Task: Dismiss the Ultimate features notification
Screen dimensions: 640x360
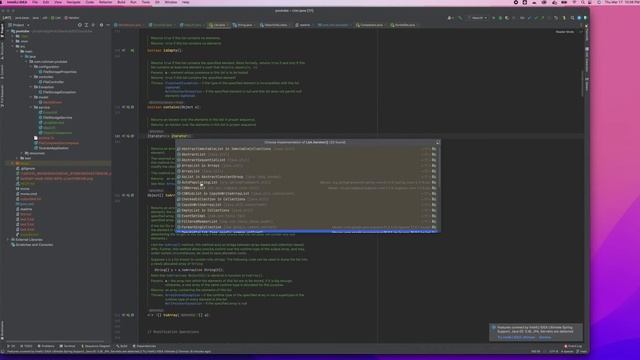Action: click(545, 338)
